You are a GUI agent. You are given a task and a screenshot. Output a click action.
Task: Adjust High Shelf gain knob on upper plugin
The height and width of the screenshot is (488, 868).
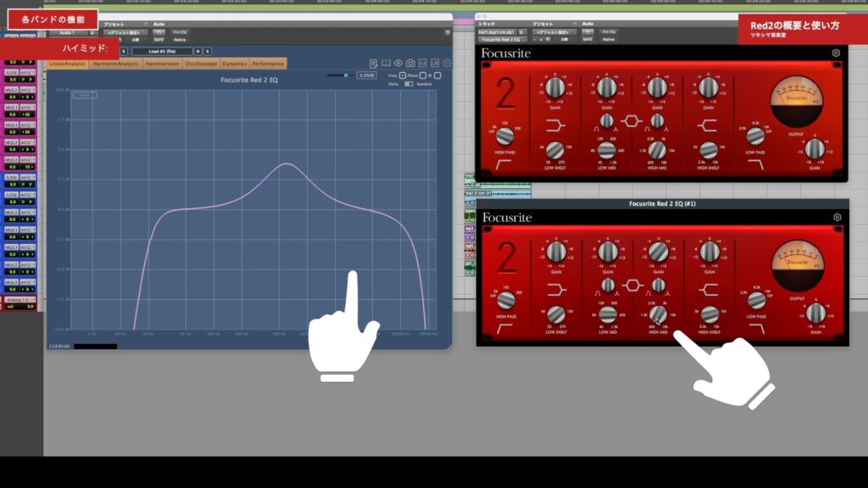709,87
